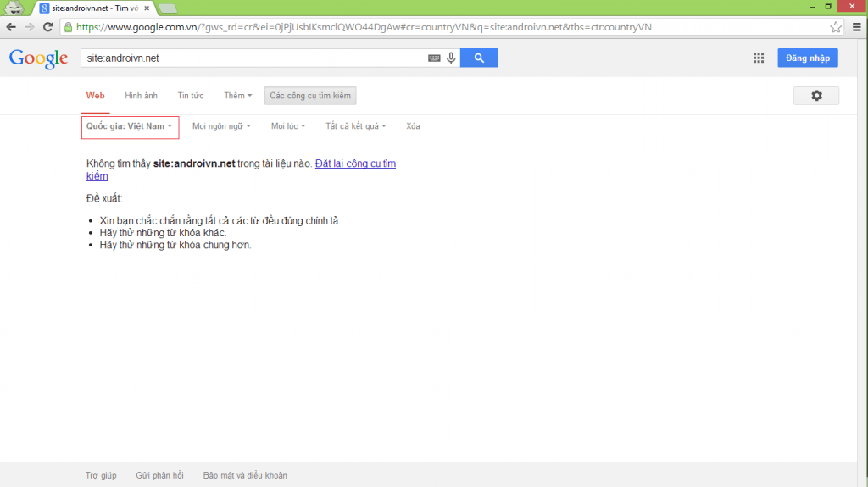Expand the Thêm dropdown menu
Viewport: 868px width, 487px height.
pyautogui.click(x=238, y=96)
